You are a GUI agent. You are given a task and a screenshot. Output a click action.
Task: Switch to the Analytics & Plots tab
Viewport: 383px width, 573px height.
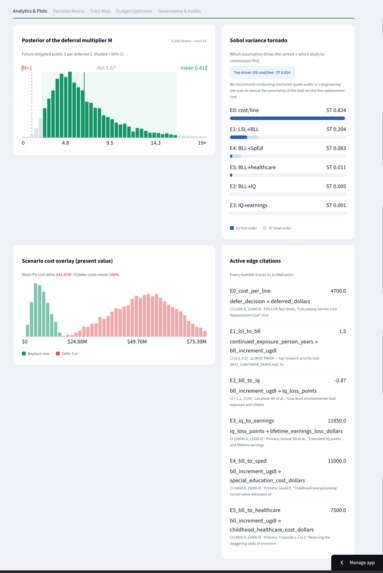(30, 11)
